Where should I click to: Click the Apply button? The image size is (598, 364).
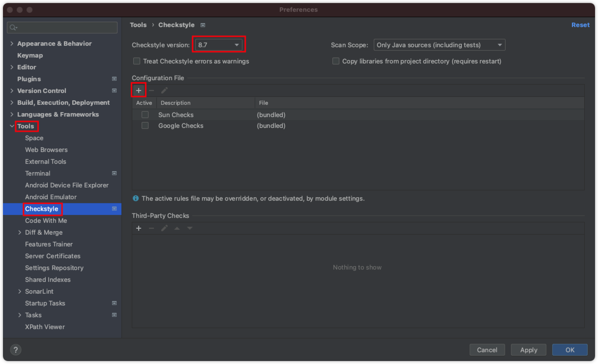pos(528,350)
